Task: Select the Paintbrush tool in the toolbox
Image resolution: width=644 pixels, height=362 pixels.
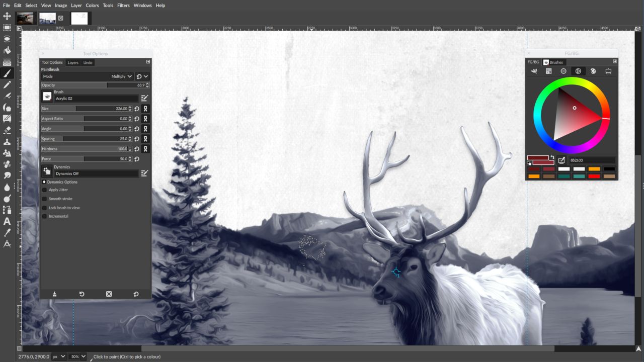Action: tap(7, 73)
